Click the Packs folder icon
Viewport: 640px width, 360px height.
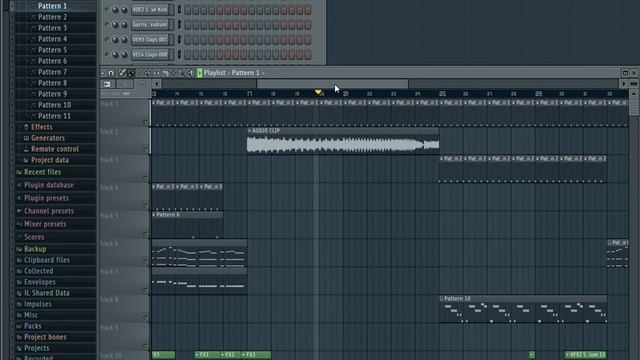[19, 326]
